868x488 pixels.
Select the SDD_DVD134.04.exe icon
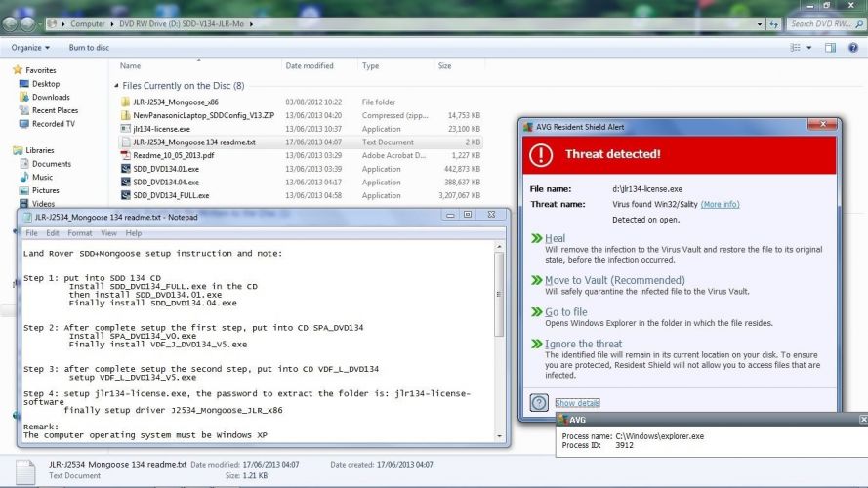pyautogui.click(x=126, y=183)
